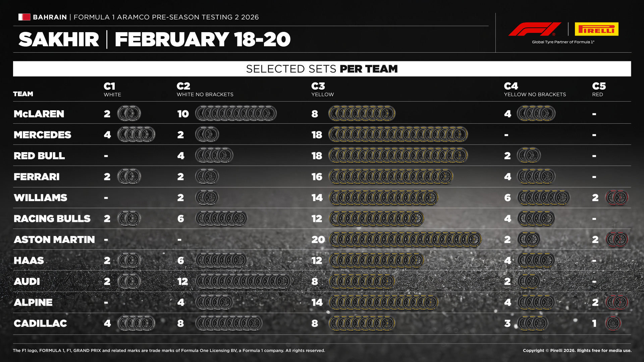Click Aston Martin's row of C3 yellow tyres
Image resolution: width=644 pixels, height=362 pixels.
tap(405, 240)
